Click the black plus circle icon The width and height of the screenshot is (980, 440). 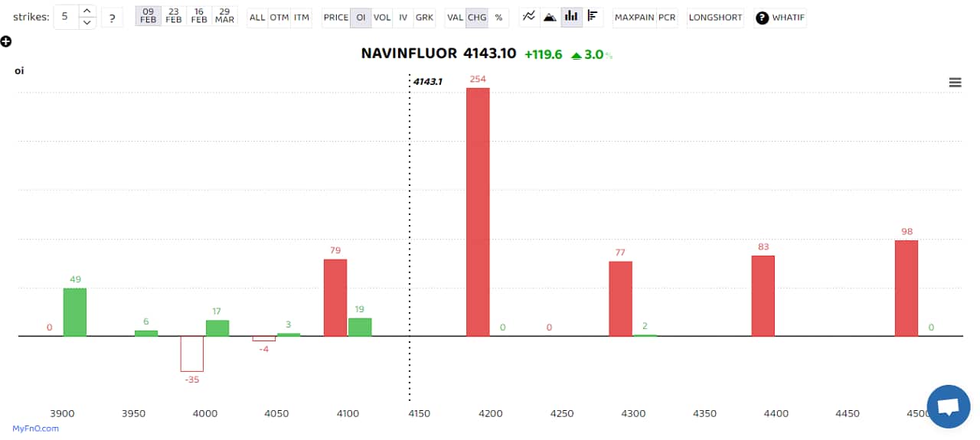[x=6, y=41]
